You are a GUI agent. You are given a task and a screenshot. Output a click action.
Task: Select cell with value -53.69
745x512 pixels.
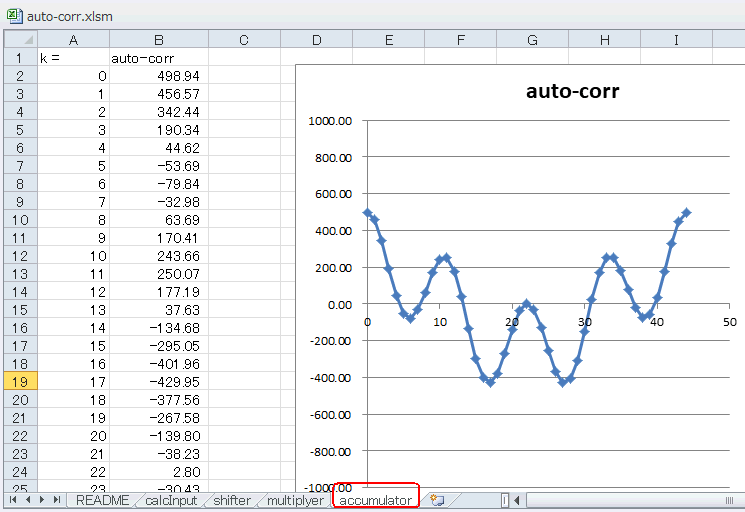point(159,166)
